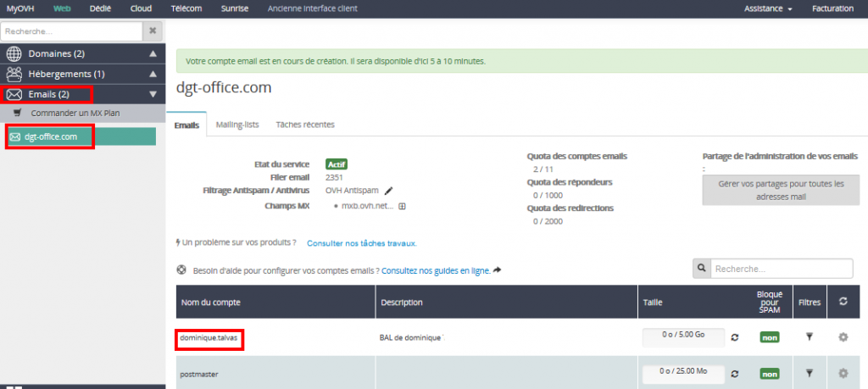Screen dimensions: 868x389
Task: Click the mxb.ovh.net MX field value
Action: [x=368, y=206]
